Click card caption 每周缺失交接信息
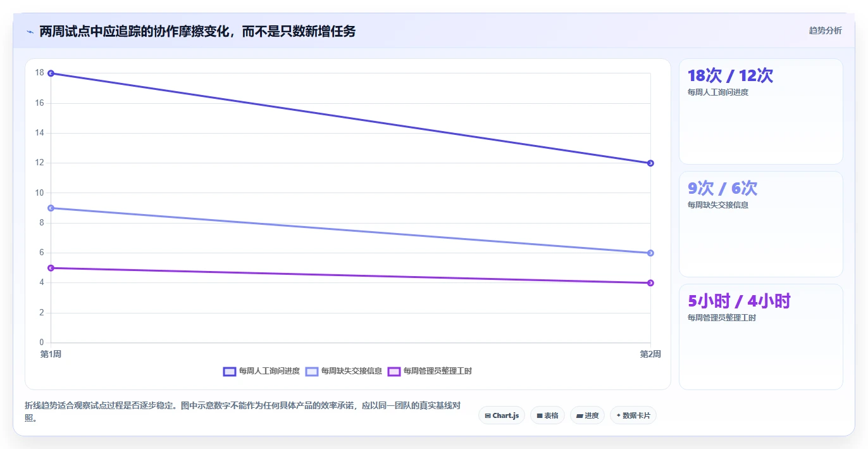Image resolution: width=868 pixels, height=449 pixels. [x=718, y=205]
